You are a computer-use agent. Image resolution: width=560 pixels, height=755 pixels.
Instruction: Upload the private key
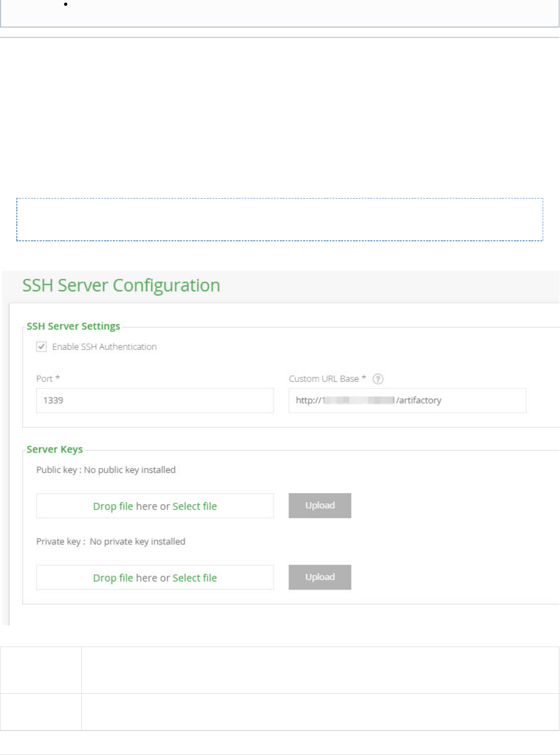pos(320,577)
